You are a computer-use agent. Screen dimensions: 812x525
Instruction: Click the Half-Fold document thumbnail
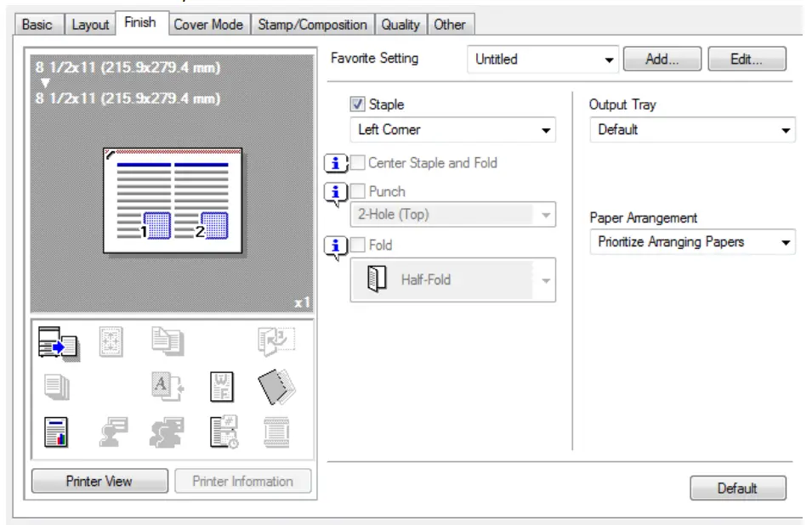pyautogui.click(x=375, y=279)
